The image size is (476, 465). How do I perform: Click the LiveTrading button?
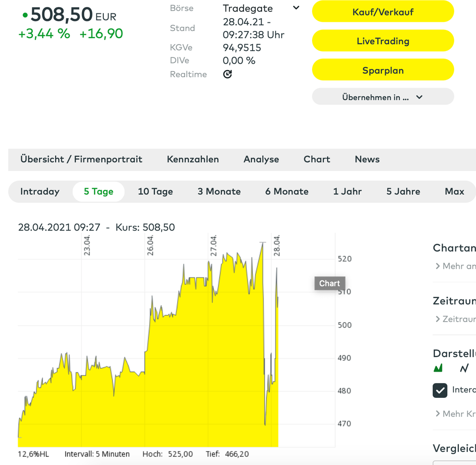pos(383,41)
